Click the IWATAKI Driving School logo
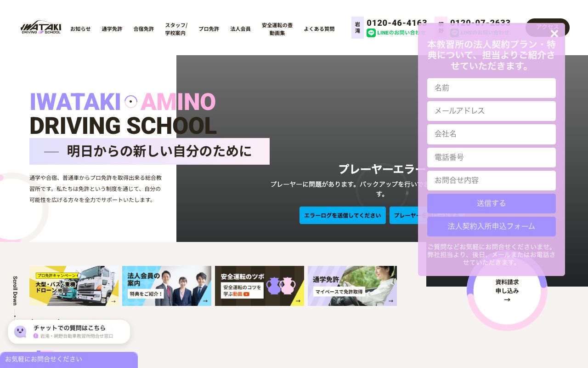 coord(40,28)
